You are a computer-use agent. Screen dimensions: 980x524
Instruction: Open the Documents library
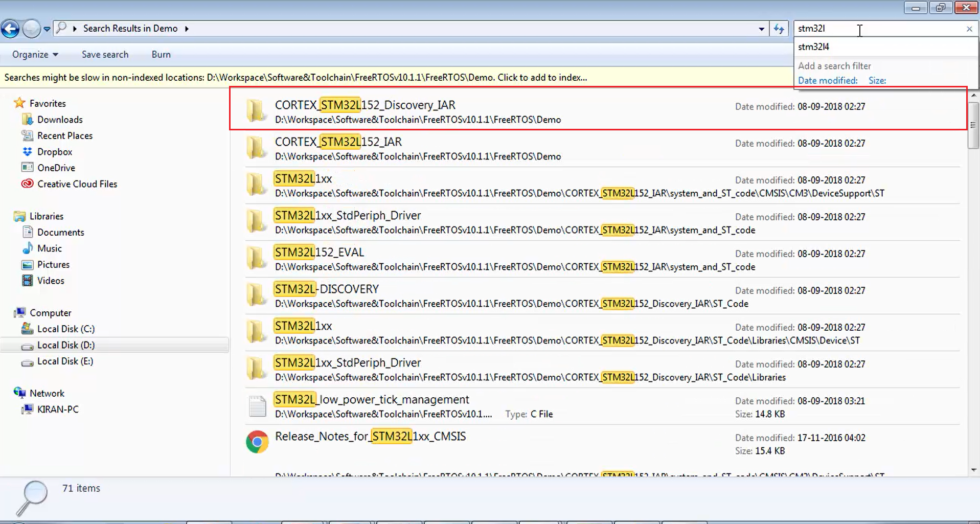point(60,232)
